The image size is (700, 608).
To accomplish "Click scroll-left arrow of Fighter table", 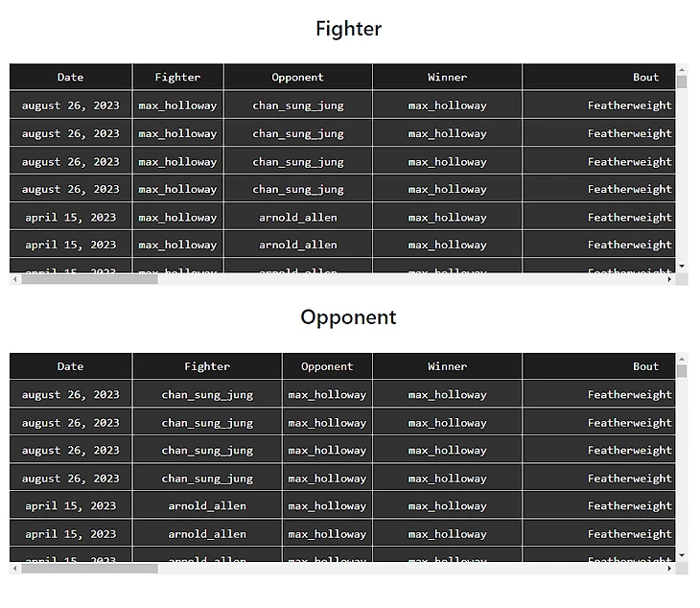I will pos(15,279).
